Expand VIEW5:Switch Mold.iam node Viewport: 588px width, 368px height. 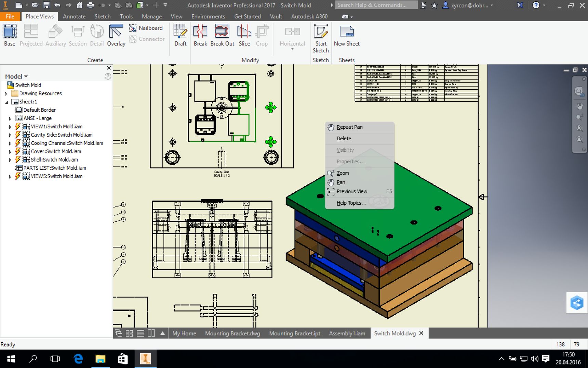click(x=10, y=176)
